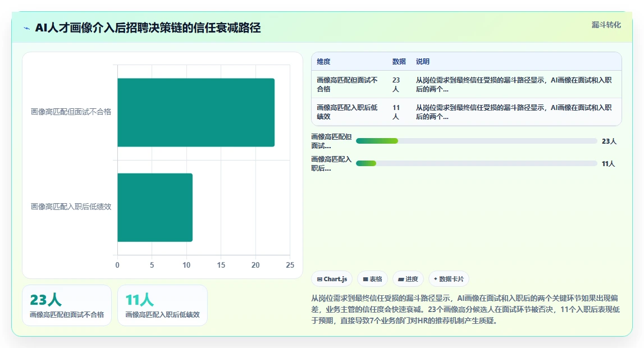Screen dimensions: 644x348
Task: Click the 维度 column header
Action: click(323, 62)
